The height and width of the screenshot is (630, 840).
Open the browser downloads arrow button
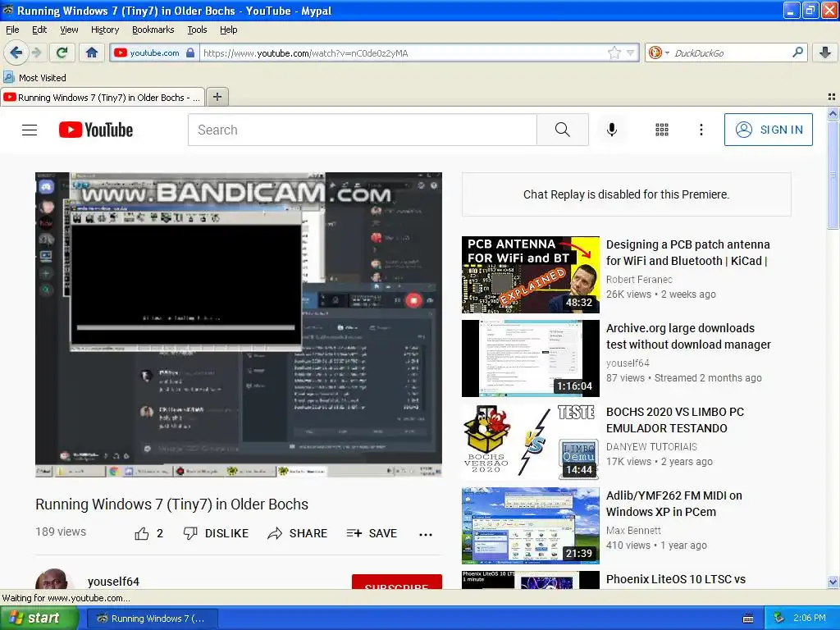click(x=825, y=52)
